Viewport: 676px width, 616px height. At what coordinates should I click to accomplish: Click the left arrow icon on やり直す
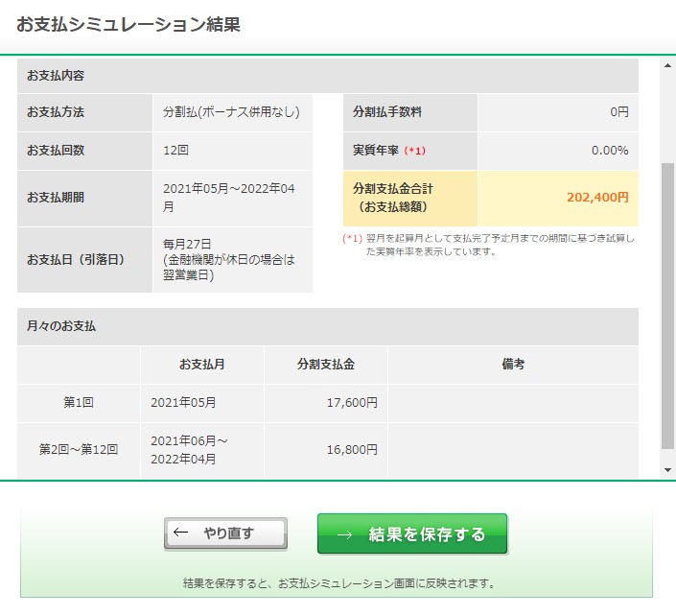(180, 533)
